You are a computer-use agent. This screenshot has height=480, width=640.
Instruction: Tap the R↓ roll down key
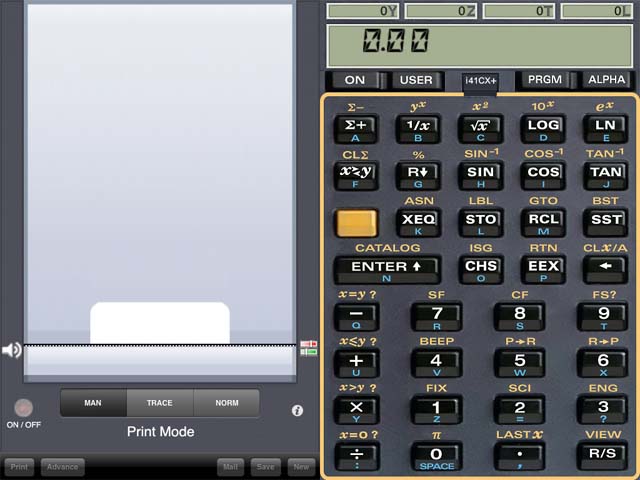pyautogui.click(x=418, y=176)
